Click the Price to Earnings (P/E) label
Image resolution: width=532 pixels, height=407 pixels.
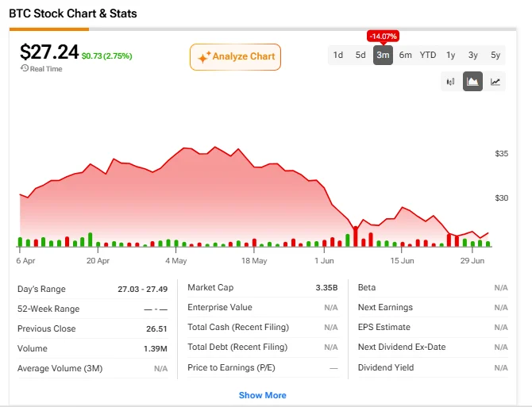click(231, 367)
